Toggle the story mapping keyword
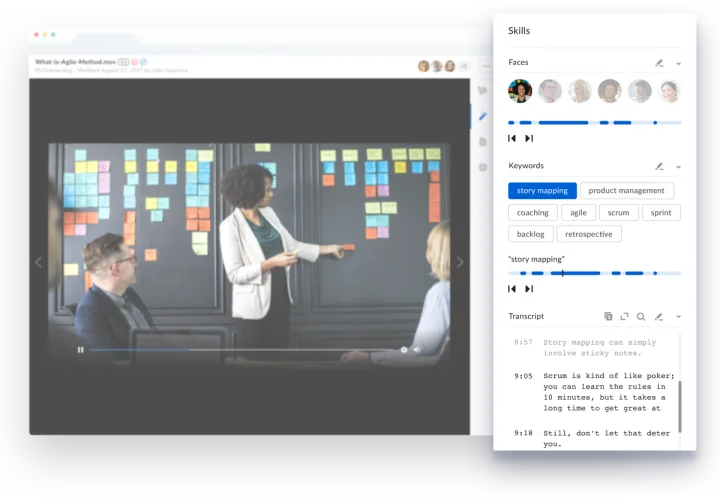The image size is (720, 498). 542,190
